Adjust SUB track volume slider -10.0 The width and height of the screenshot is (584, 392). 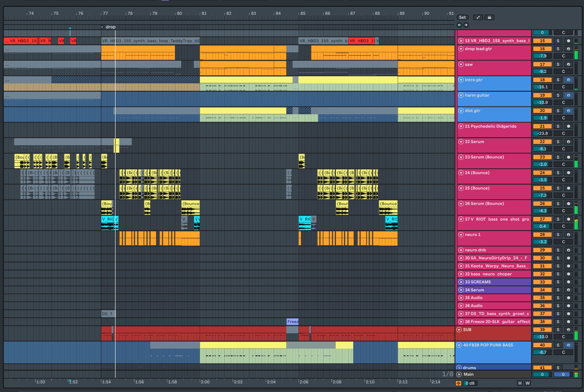pyautogui.click(x=542, y=337)
